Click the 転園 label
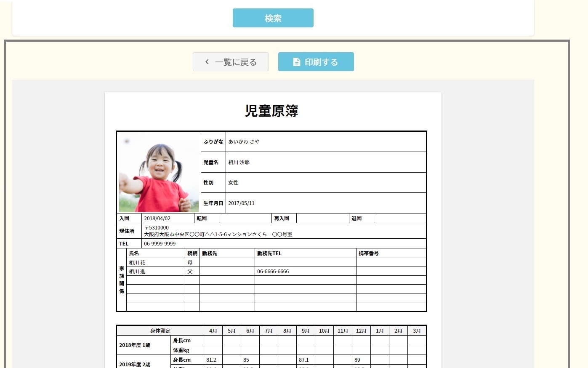 (202, 218)
